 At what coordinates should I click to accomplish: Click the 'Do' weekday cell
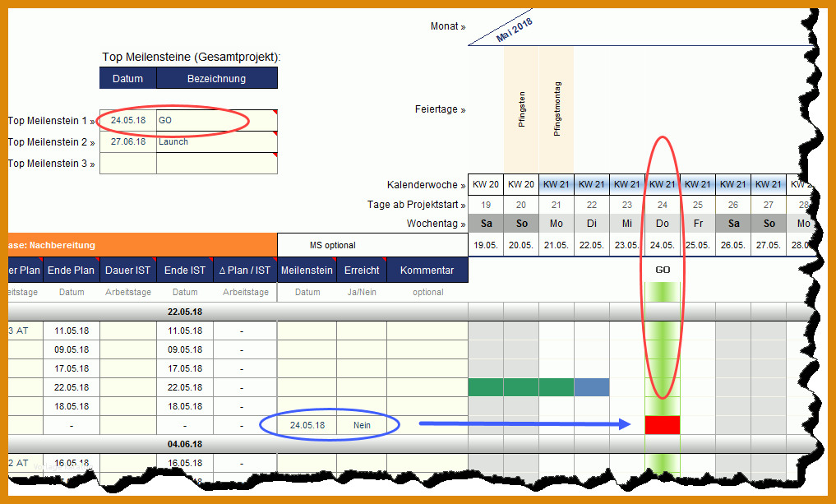tap(663, 224)
